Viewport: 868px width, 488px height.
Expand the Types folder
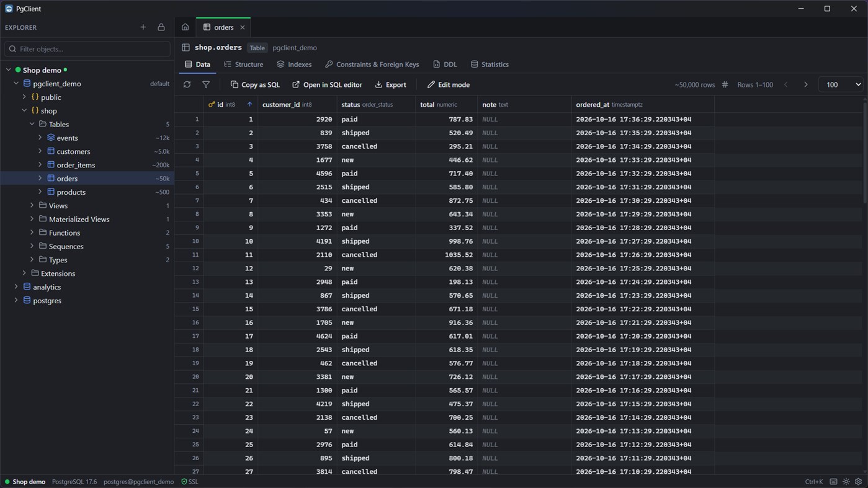32,260
